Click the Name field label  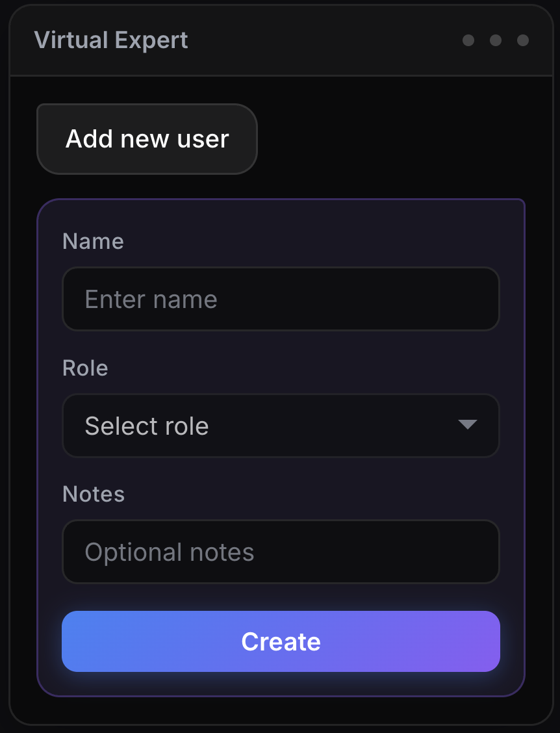pos(93,241)
